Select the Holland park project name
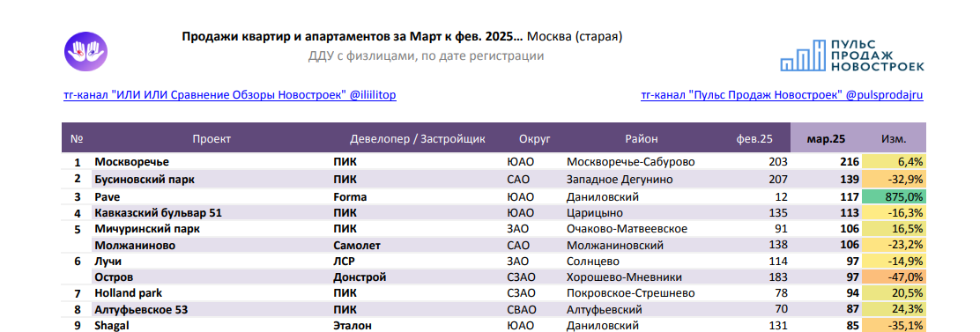Image resolution: width=980 pixels, height=332 pixels. tap(128, 293)
